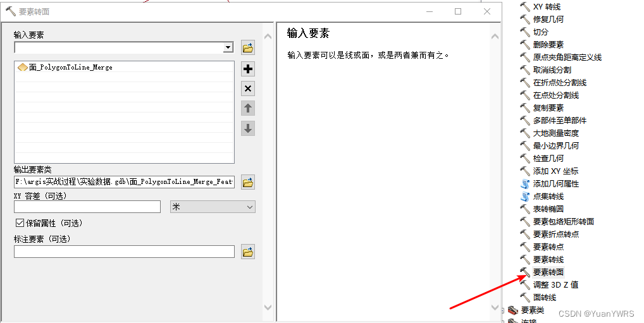
Task: Remove selected input with X button
Action: point(247,88)
